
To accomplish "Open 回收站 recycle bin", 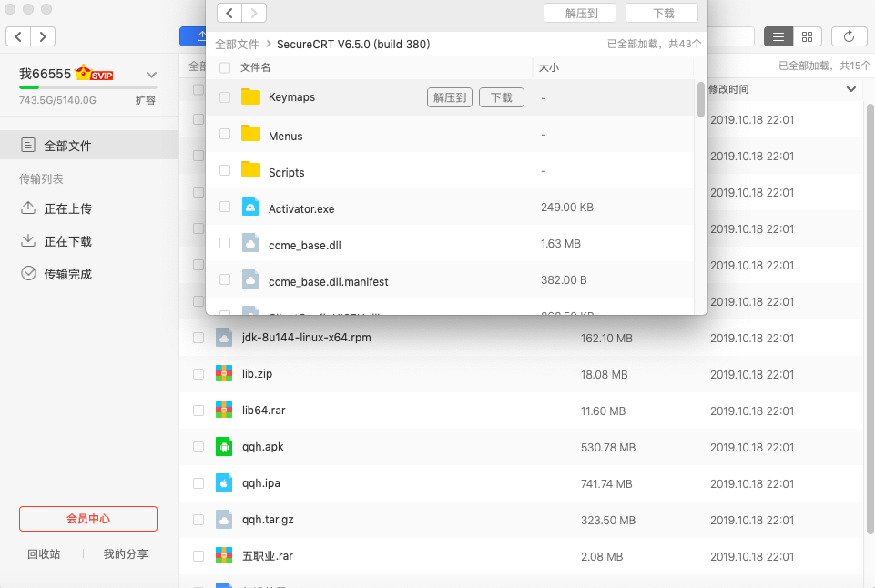I will (x=44, y=554).
